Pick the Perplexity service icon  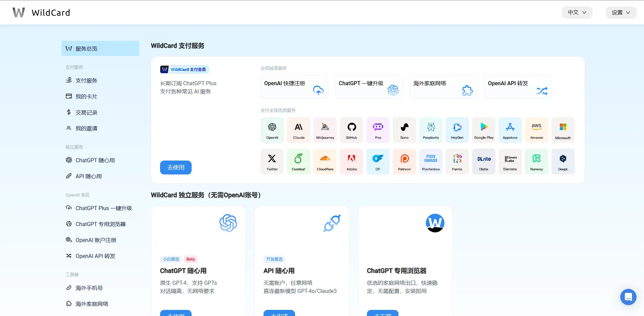tap(431, 130)
